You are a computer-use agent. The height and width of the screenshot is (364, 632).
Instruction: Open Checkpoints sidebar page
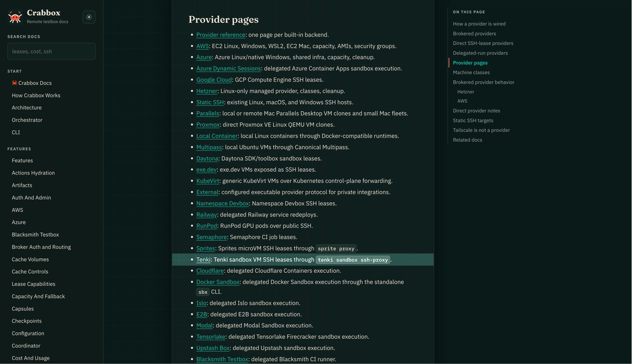click(x=27, y=321)
